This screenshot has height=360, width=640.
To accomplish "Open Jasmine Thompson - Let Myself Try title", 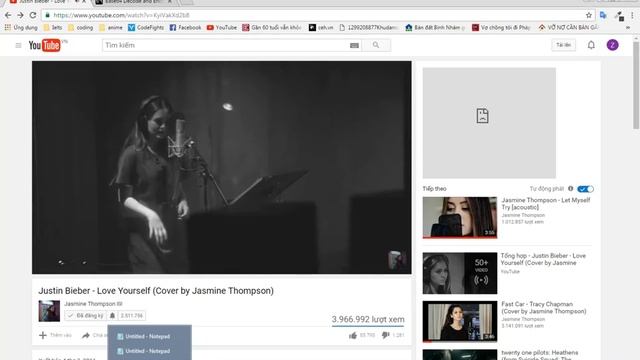I will [x=546, y=204].
